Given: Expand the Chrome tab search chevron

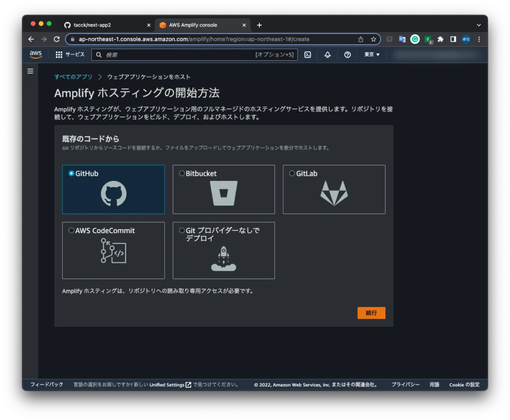Looking at the screenshot, I should point(479,25).
